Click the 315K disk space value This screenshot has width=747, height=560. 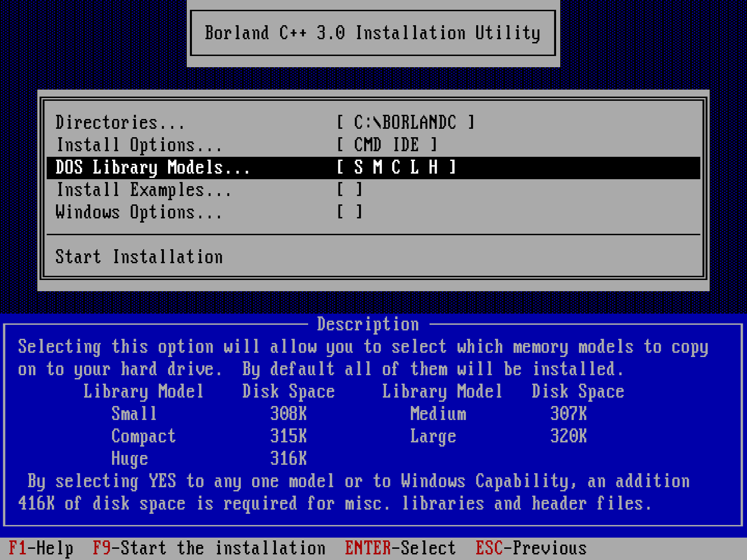(x=289, y=436)
